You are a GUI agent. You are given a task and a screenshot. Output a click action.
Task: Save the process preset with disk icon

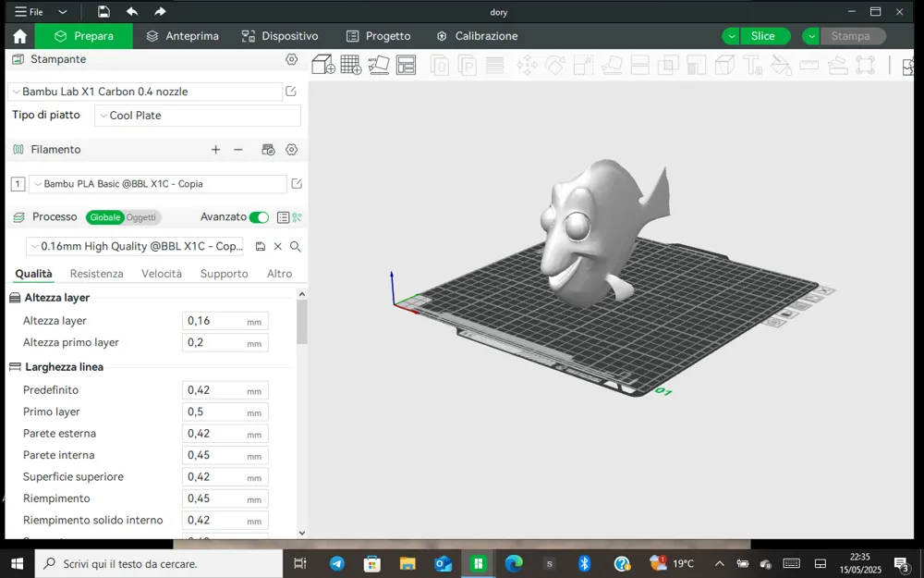coord(261,247)
